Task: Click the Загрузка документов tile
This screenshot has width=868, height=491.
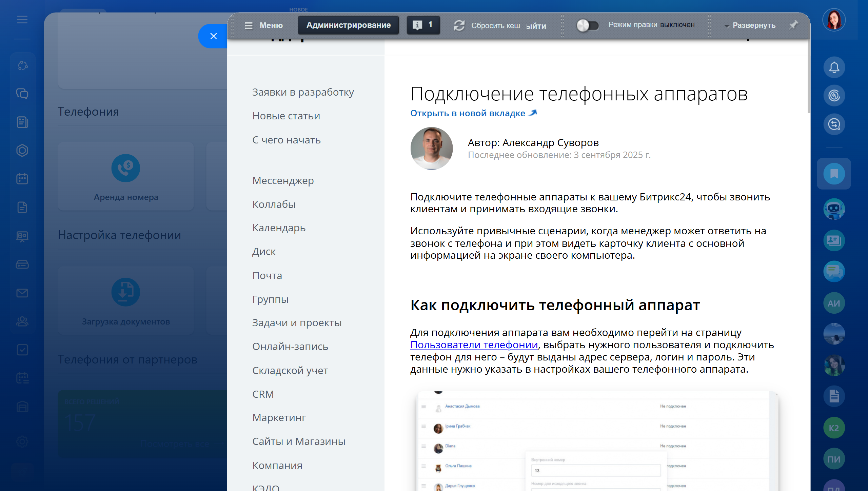Action: [126, 301]
